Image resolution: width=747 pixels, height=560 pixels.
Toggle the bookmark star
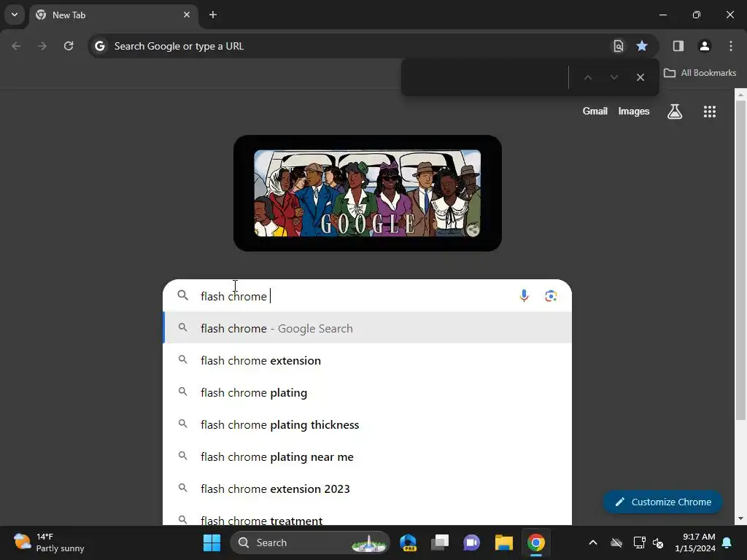point(642,46)
